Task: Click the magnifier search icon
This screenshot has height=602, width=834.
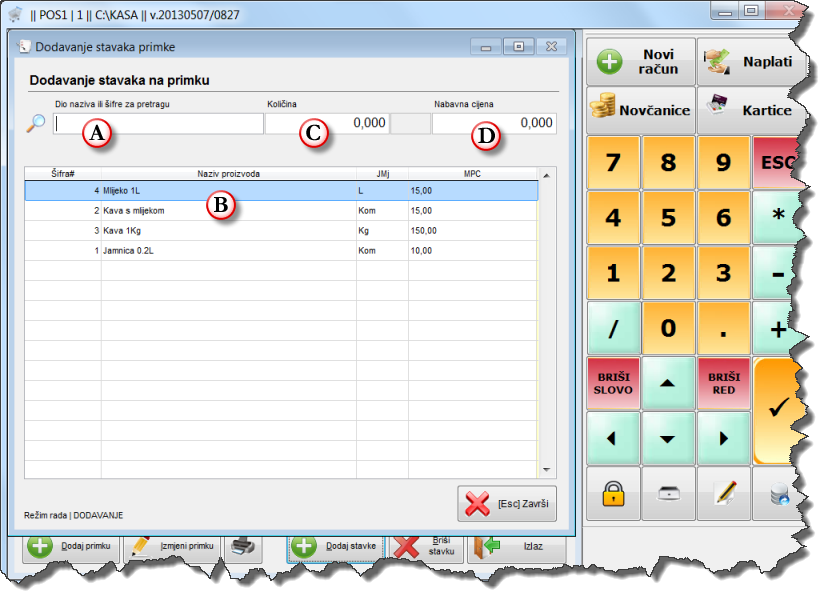Action: [35, 124]
